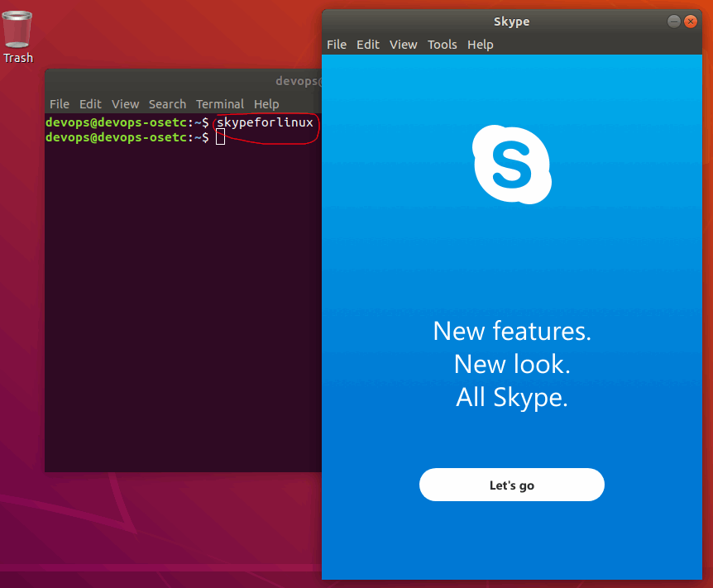Click the "New look." text in Skype
This screenshot has width=713, height=588.
click(512, 364)
